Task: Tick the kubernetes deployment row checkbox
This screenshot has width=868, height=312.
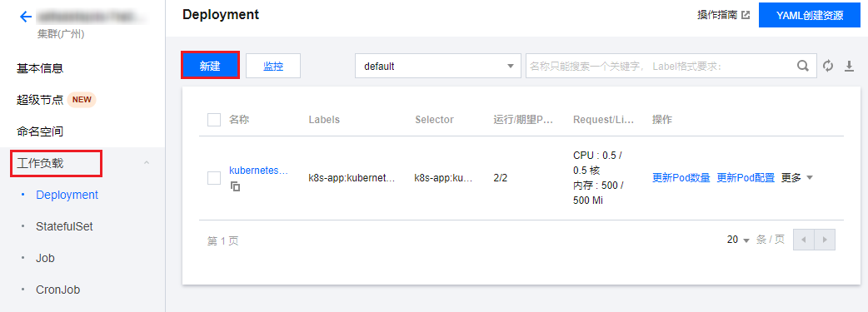Action: [214, 178]
